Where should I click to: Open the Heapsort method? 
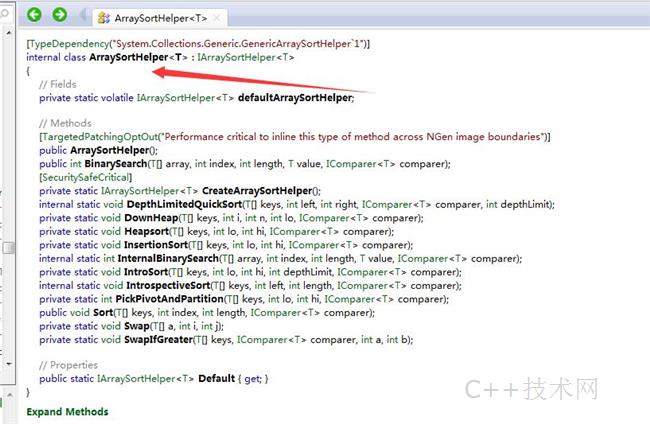click(x=146, y=231)
